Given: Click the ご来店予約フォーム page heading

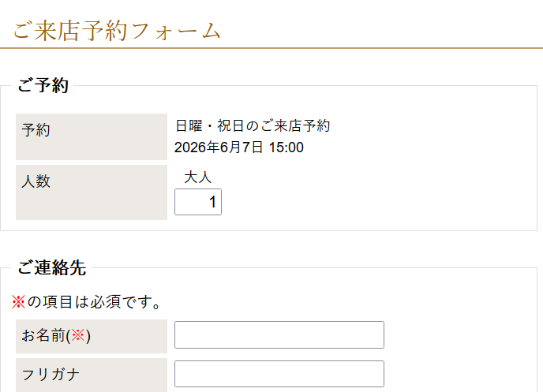Looking at the screenshot, I should tap(117, 30).
